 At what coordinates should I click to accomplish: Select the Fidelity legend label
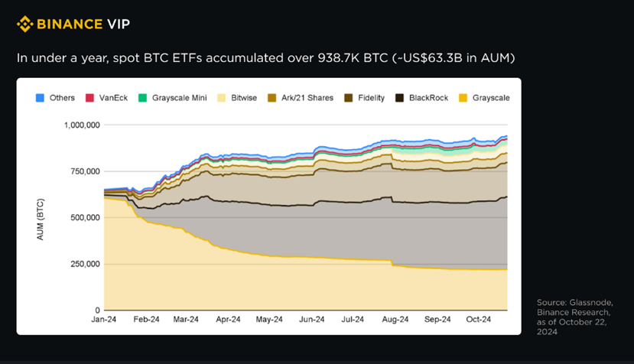pos(371,98)
